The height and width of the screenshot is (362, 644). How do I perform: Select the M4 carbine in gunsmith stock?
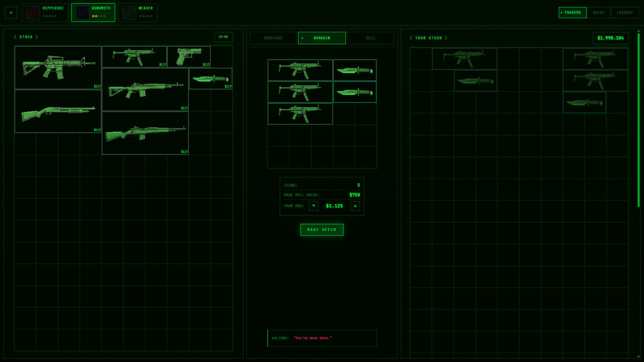click(58, 67)
